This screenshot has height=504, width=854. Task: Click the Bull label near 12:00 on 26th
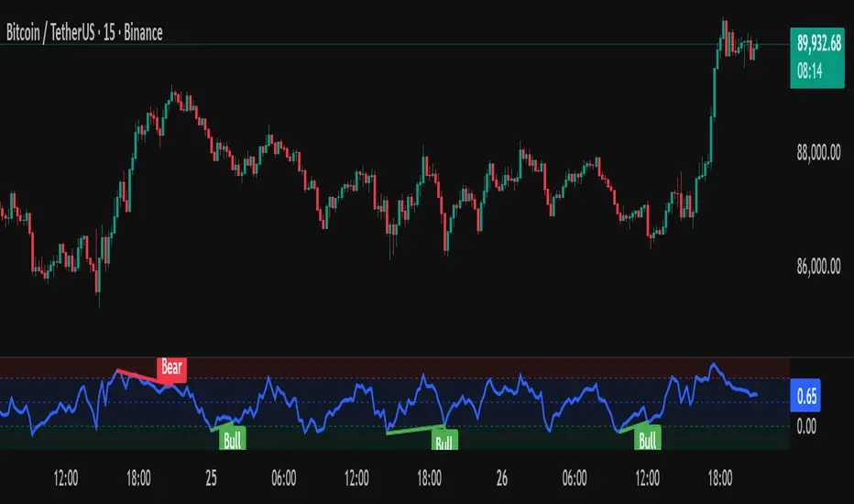(648, 437)
